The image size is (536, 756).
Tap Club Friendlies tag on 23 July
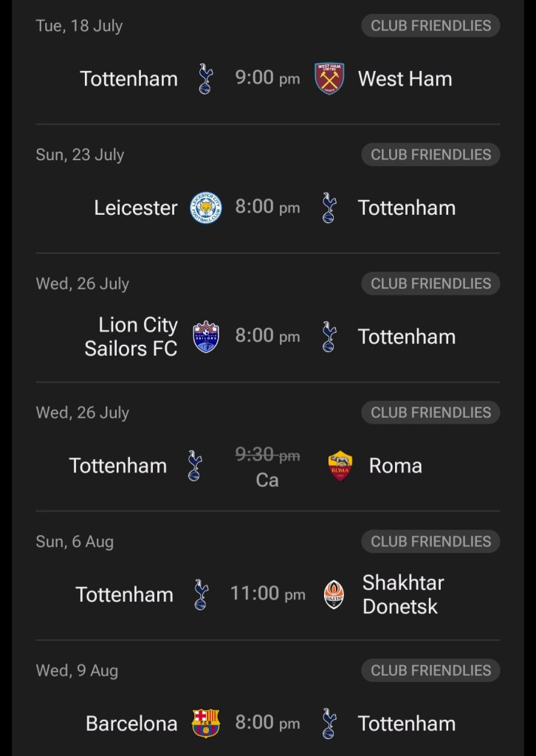(x=430, y=155)
